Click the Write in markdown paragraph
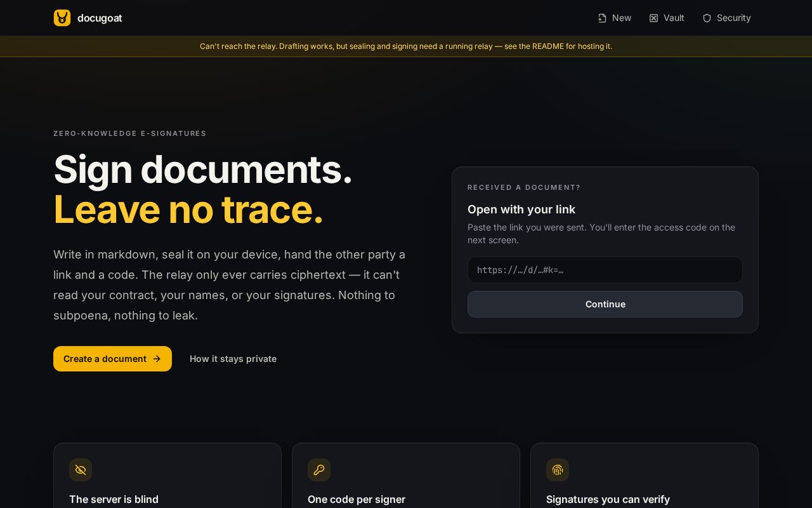Viewport: 812px width, 508px height. click(230, 285)
